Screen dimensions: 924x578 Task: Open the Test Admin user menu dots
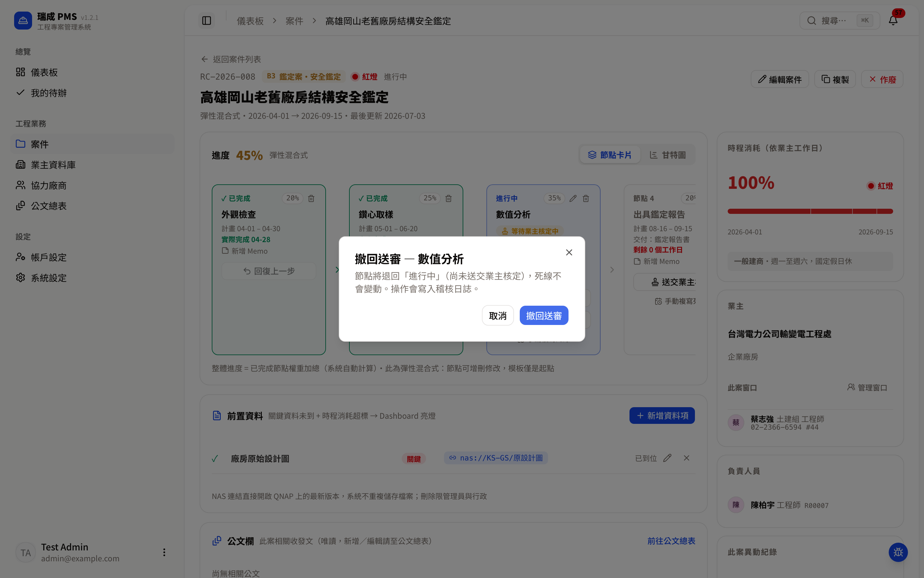coord(164,552)
